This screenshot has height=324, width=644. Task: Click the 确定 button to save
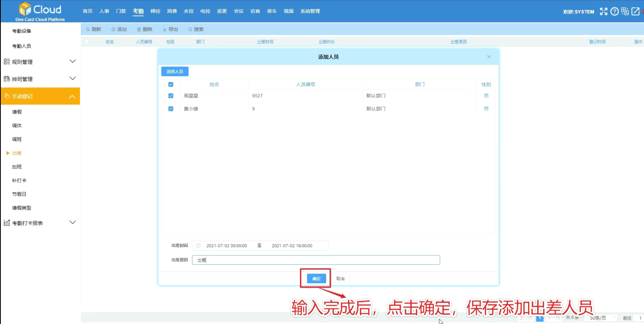(317, 279)
